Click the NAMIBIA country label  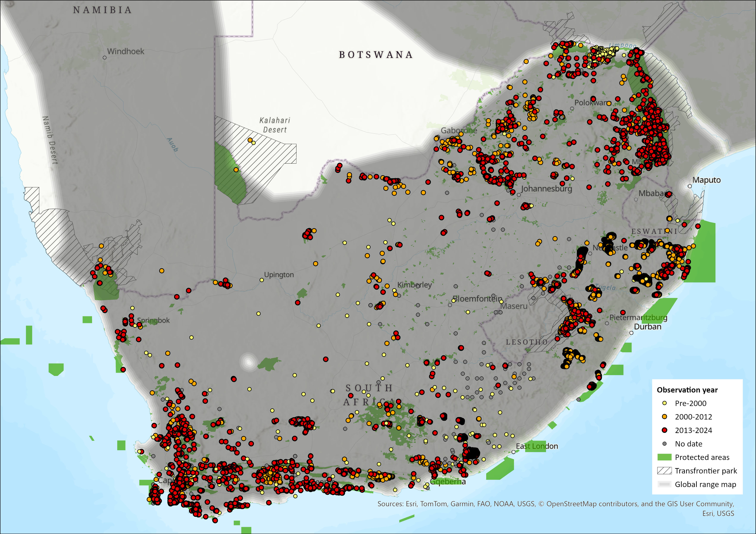point(102,10)
